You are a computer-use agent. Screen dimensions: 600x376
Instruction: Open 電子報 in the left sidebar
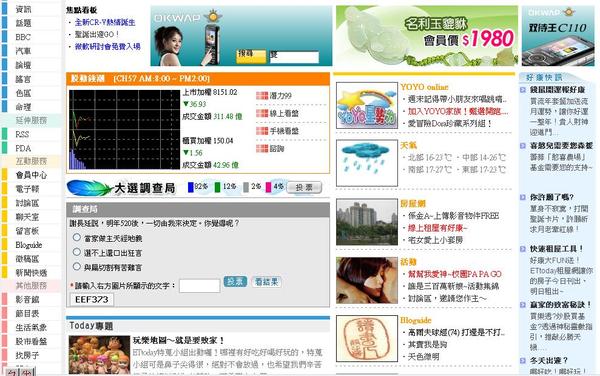click(x=27, y=189)
